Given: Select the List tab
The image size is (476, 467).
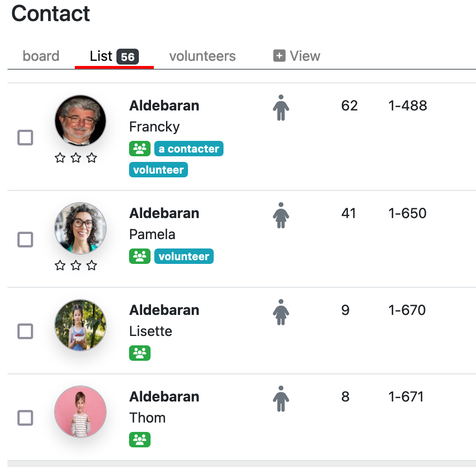Looking at the screenshot, I should point(114,56).
